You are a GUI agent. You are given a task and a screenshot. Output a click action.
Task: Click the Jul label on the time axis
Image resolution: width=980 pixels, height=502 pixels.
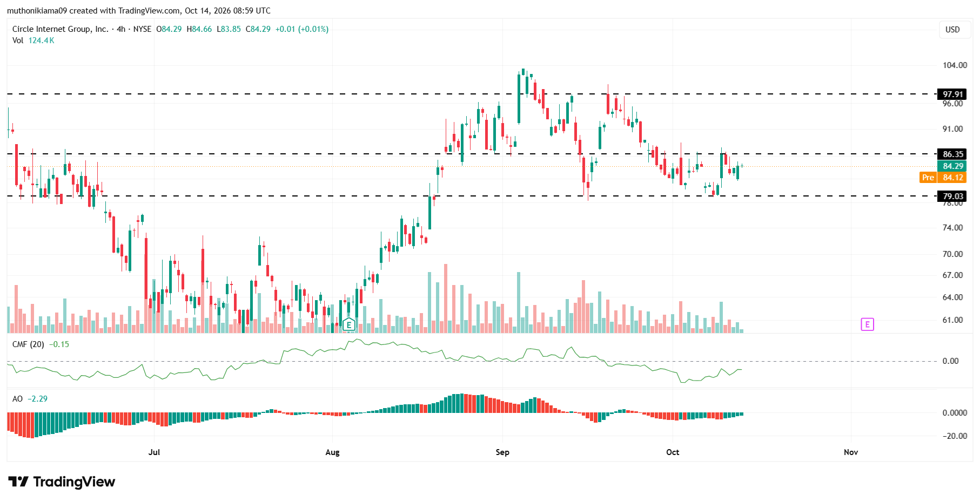154,452
